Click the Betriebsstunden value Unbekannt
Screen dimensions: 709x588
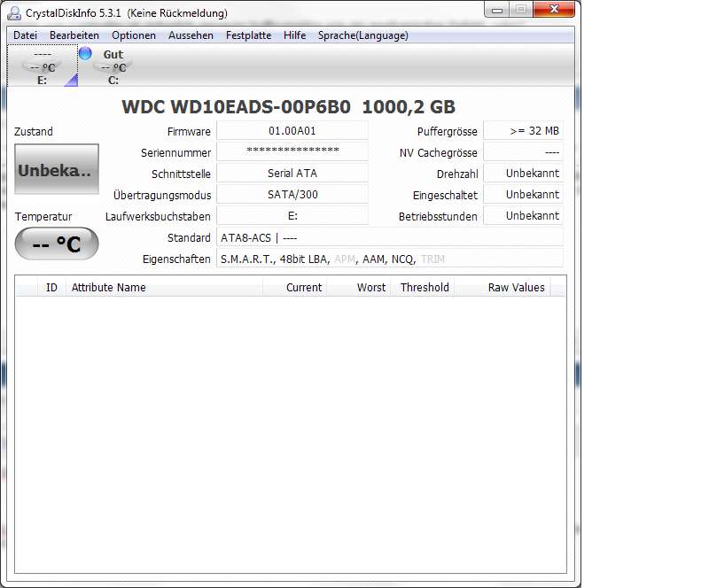coord(523,215)
